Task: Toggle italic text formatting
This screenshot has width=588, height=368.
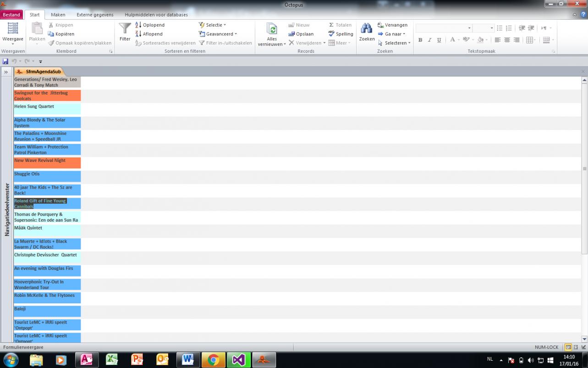Action: click(429, 40)
